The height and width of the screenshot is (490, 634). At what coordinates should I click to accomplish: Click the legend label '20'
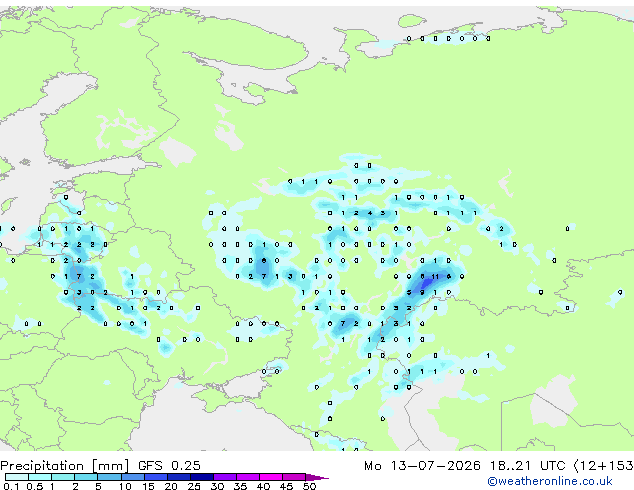[x=171, y=486]
